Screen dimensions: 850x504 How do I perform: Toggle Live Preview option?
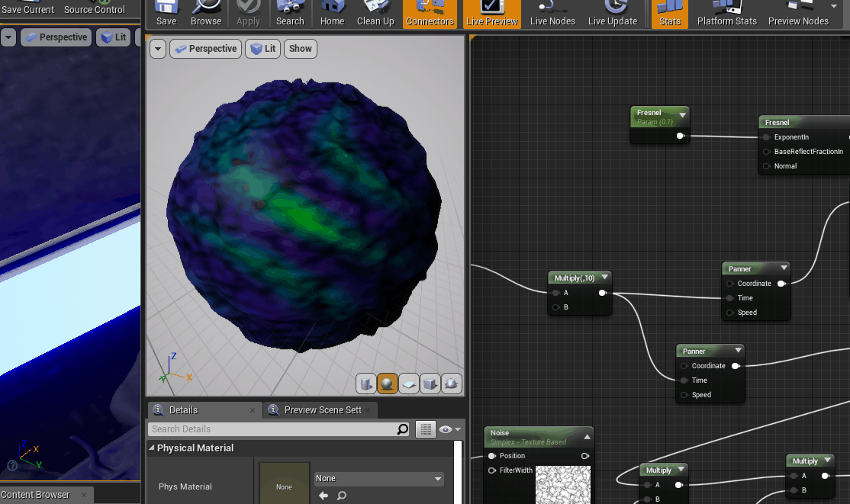click(x=491, y=14)
